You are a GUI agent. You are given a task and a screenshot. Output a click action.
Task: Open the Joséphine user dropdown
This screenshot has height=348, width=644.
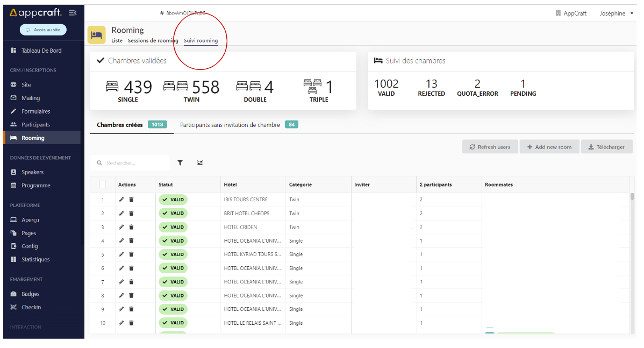coord(617,13)
